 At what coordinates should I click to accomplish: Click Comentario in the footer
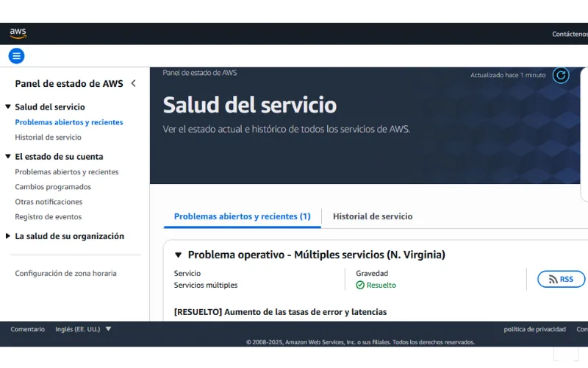(27, 329)
